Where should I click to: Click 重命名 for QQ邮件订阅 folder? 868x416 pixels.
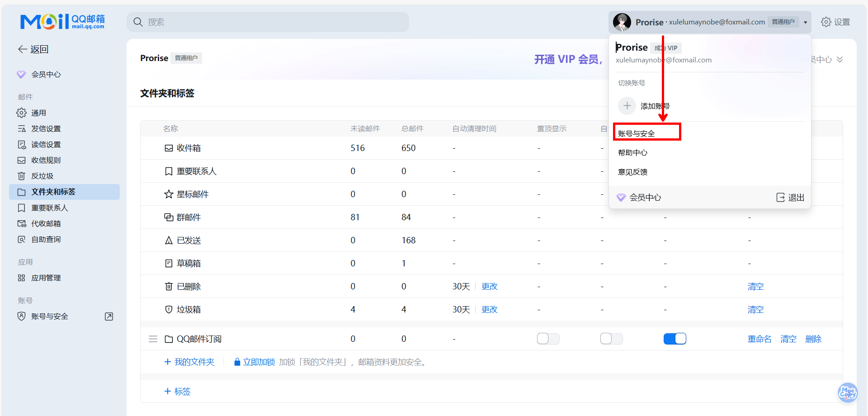759,339
